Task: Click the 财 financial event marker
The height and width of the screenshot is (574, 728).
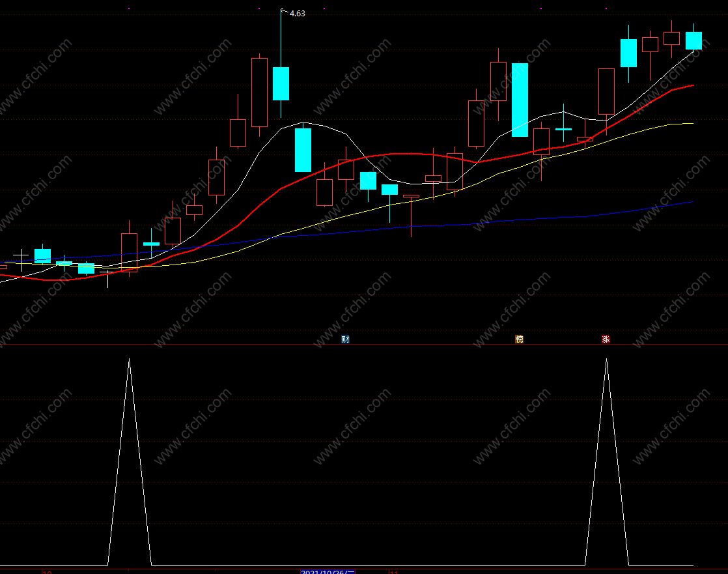Action: pyautogui.click(x=345, y=339)
